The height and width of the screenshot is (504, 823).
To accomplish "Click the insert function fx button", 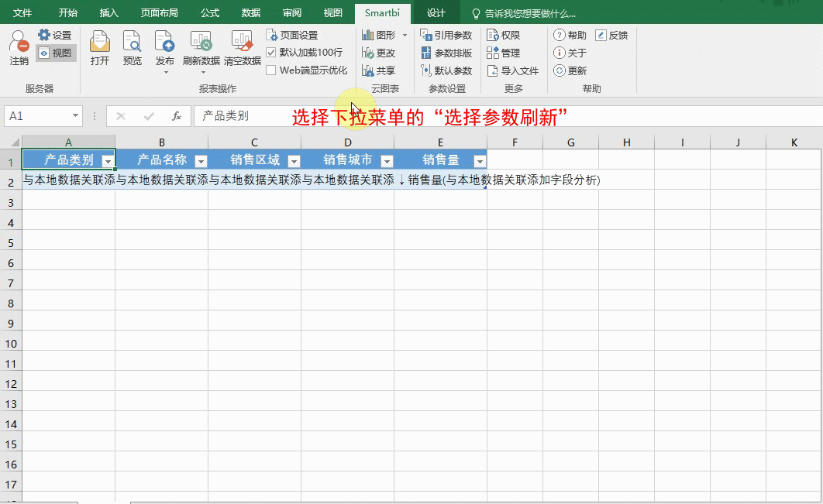I will click(177, 116).
